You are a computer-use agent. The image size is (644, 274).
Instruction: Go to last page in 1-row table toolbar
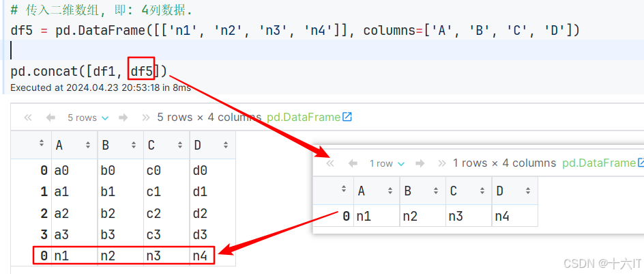[x=442, y=164]
